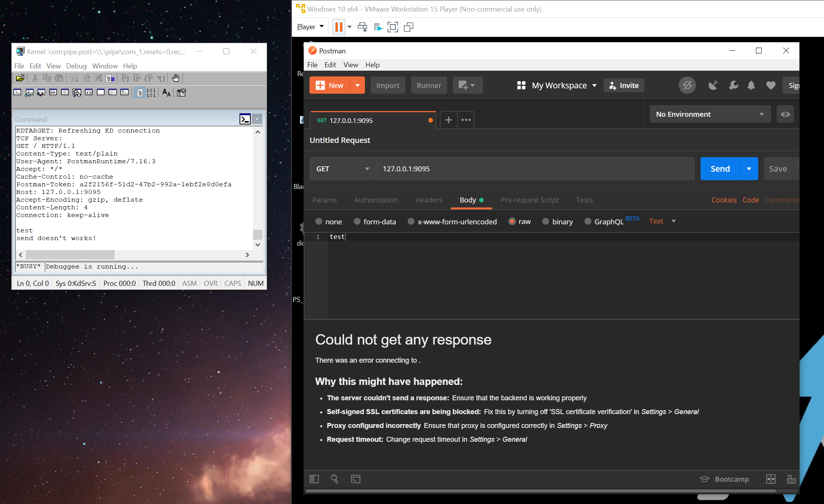Image resolution: width=824 pixels, height=504 pixels.
Task: Select the raw body format radio button
Action: [x=512, y=221]
